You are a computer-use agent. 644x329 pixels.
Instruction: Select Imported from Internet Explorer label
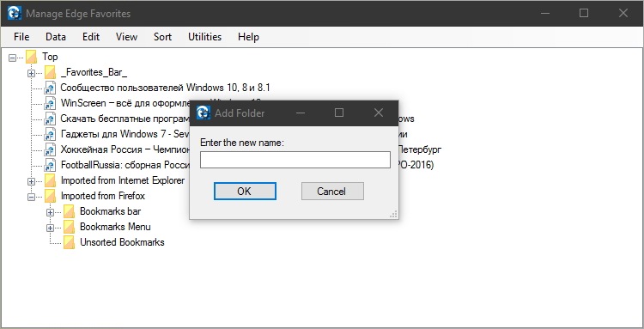coord(123,180)
